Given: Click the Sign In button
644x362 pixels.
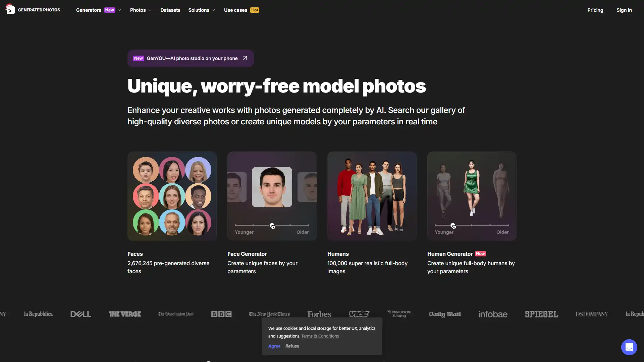Looking at the screenshot, I should [624, 10].
